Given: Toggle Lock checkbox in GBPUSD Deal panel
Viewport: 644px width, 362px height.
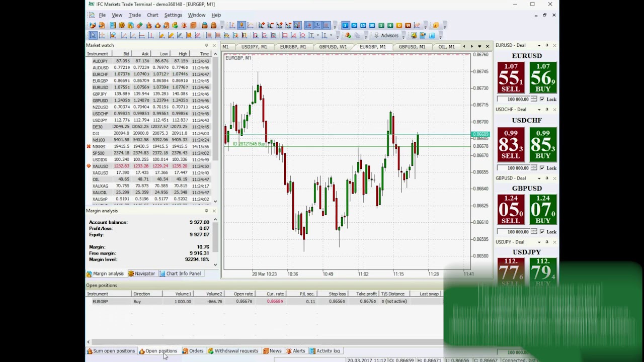Looking at the screenshot, I should point(542,232).
